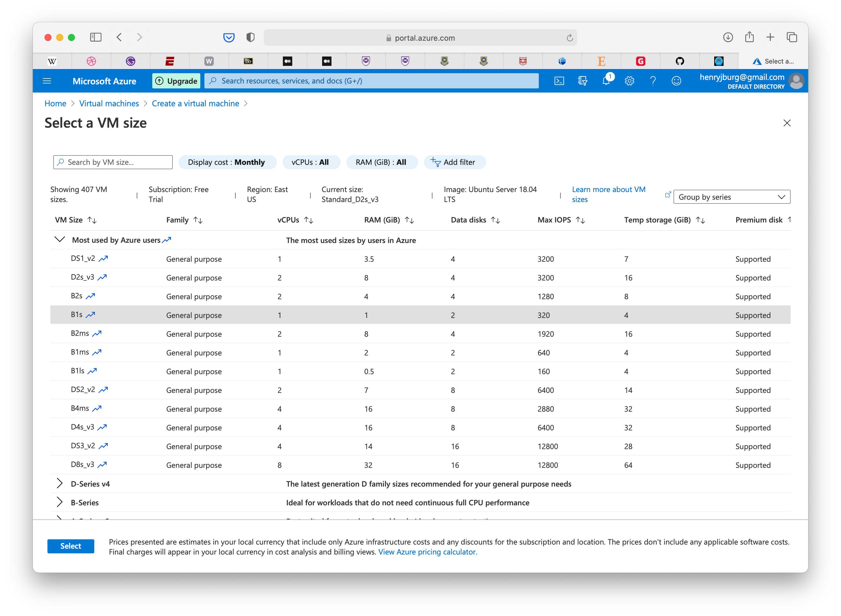Viewport: 841px width, 616px height.
Task: Sort table by vCPUs column
Action: 308,220
